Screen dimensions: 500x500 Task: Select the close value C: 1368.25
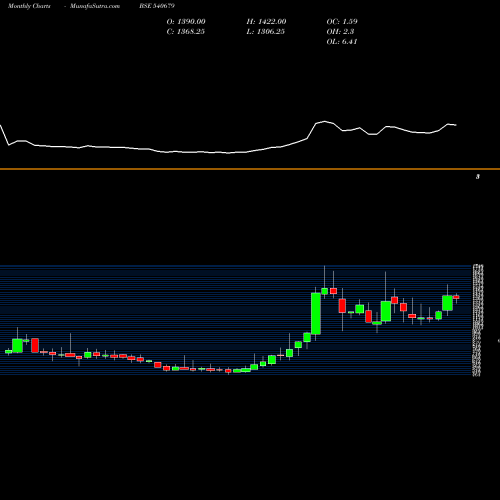[186, 32]
